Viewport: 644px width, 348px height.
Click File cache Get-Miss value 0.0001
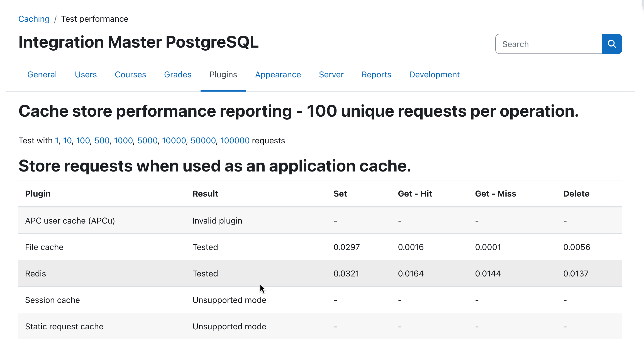[488, 247]
